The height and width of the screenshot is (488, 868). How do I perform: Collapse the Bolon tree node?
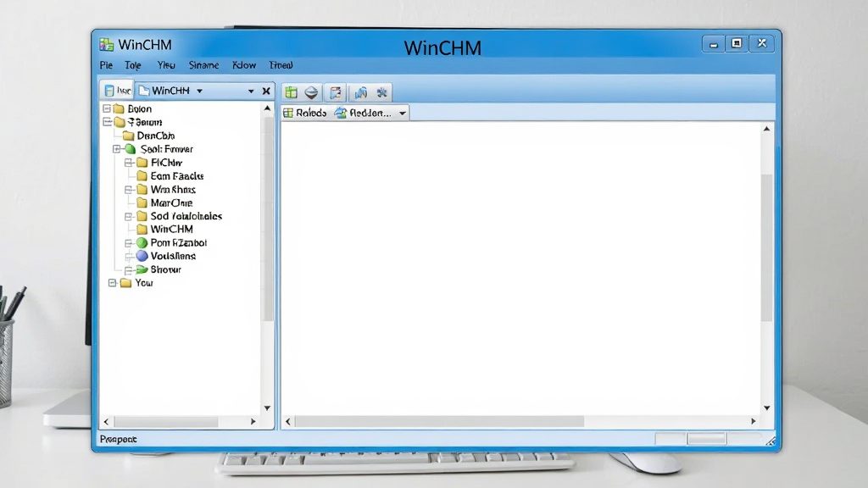tap(107, 109)
